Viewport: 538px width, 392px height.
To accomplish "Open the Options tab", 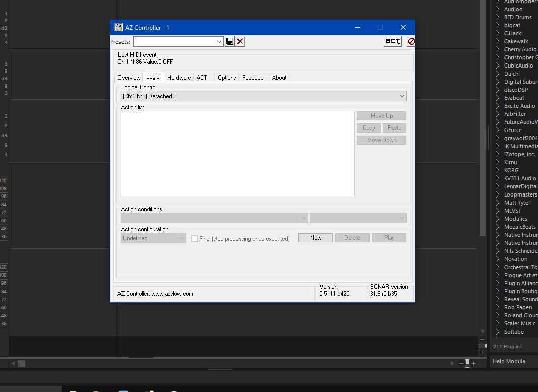I will tap(227, 78).
